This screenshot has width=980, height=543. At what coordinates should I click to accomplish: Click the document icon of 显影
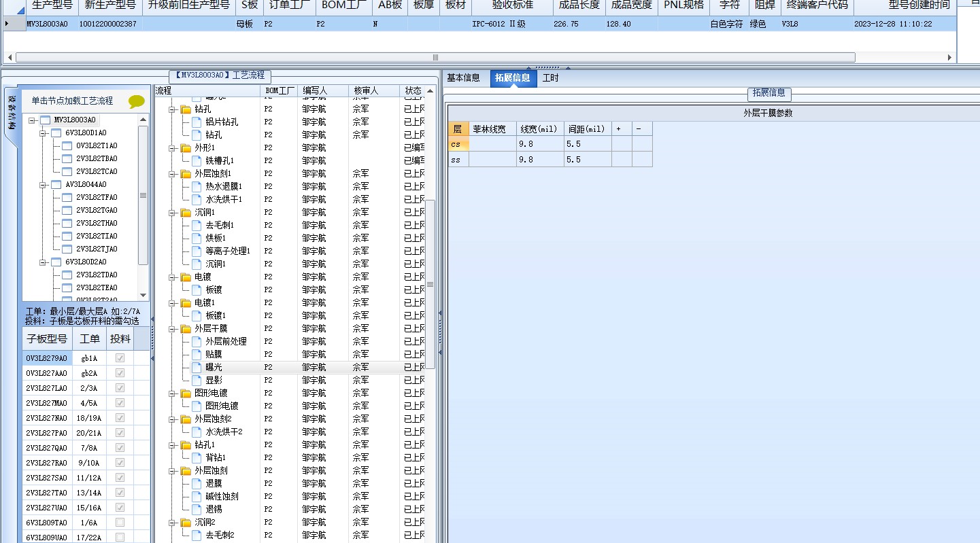[197, 380]
